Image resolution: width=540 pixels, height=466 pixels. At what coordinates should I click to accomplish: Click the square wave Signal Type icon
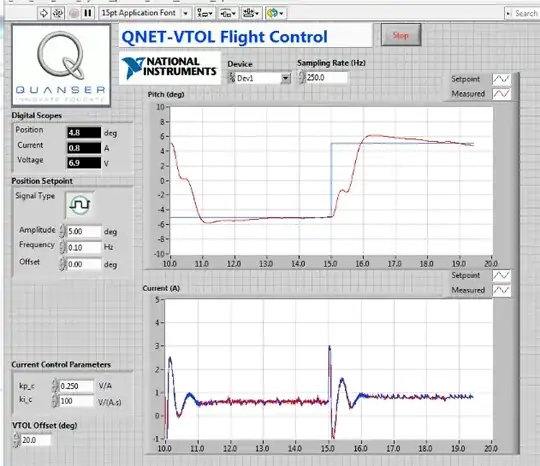tap(80, 205)
